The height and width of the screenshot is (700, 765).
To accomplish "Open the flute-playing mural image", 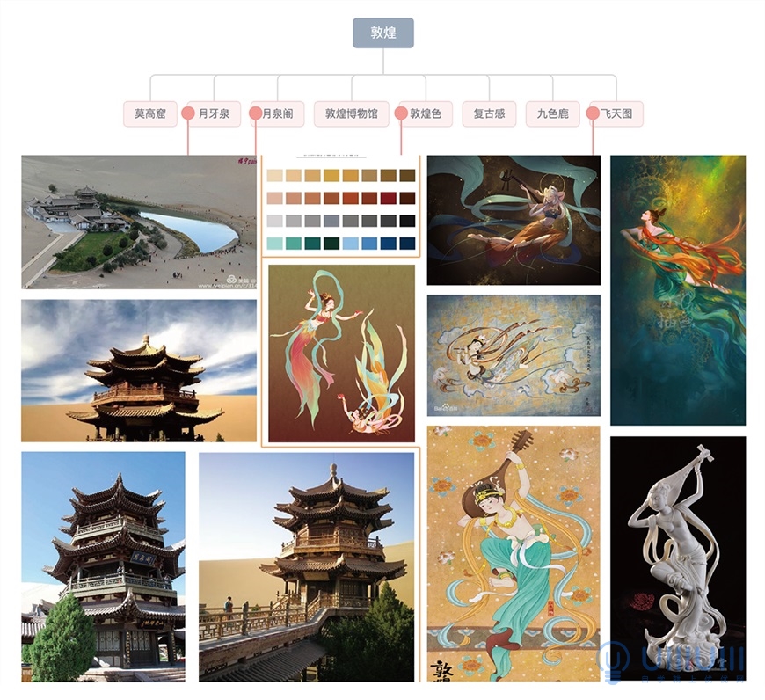I will pyautogui.click(x=514, y=355).
